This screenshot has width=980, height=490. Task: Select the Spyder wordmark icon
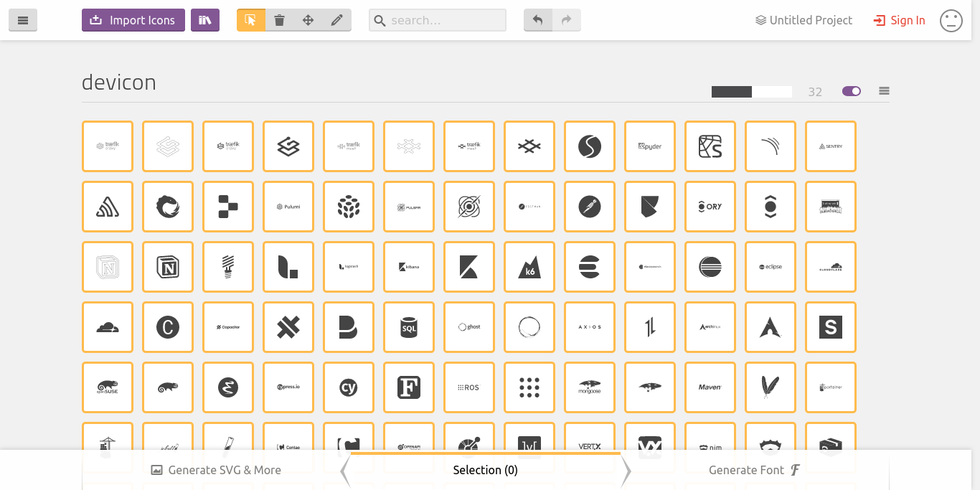coord(650,146)
